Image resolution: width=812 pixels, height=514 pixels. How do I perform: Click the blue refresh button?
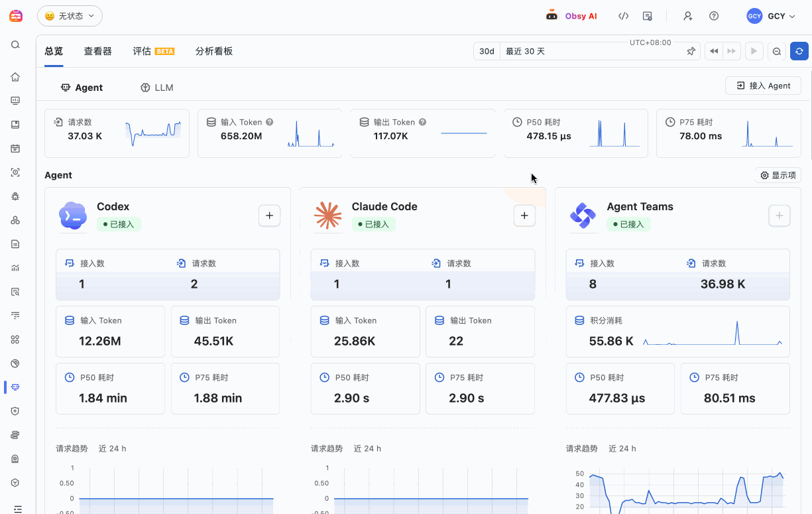pyautogui.click(x=799, y=51)
